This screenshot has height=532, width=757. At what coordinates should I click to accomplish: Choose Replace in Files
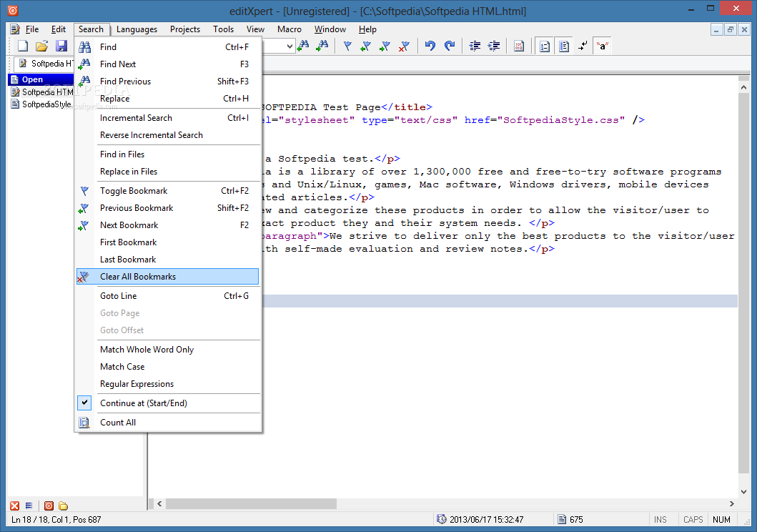pos(169,172)
